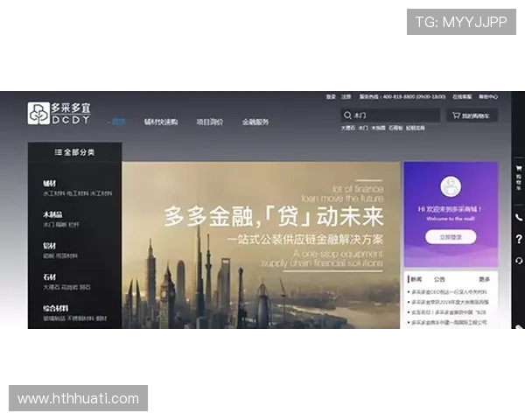Click 'Hi 欢迎来到多采商城' welcome text
The width and height of the screenshot is (525, 420).
tap(451, 209)
